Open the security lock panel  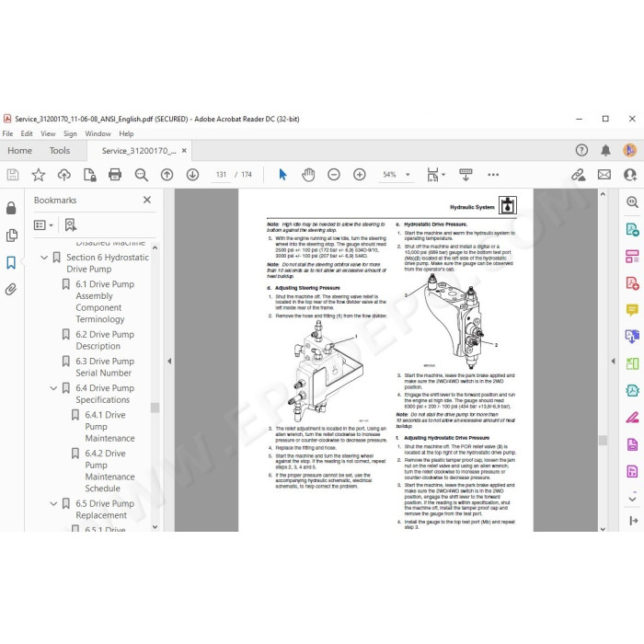(11, 208)
